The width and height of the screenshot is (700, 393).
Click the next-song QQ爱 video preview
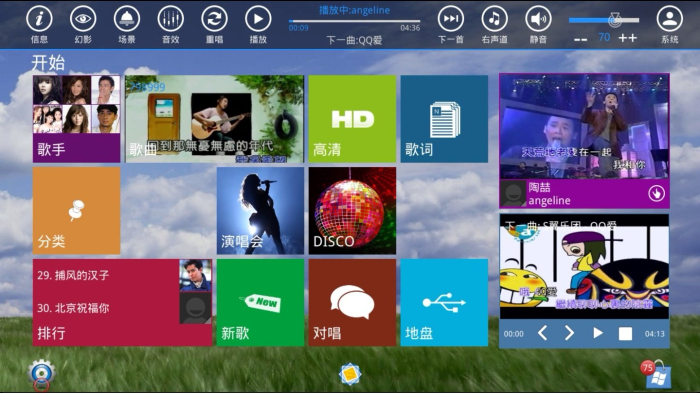point(584,267)
